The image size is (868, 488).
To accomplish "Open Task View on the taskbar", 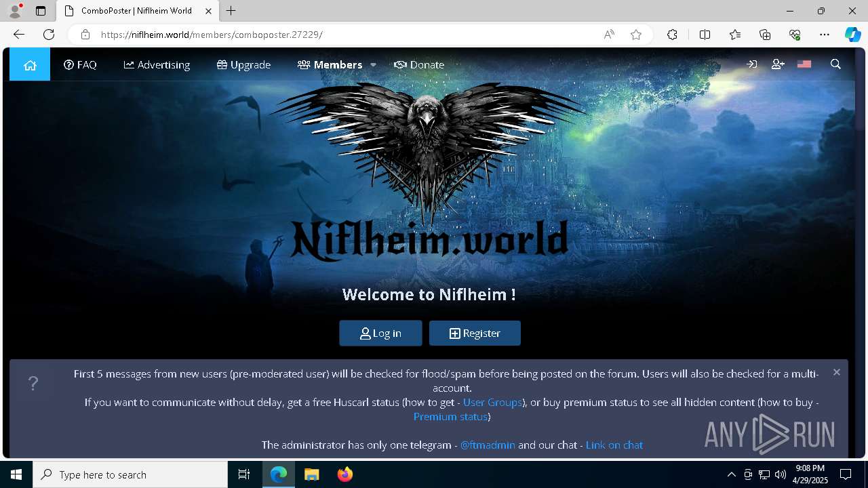I will coord(244,474).
